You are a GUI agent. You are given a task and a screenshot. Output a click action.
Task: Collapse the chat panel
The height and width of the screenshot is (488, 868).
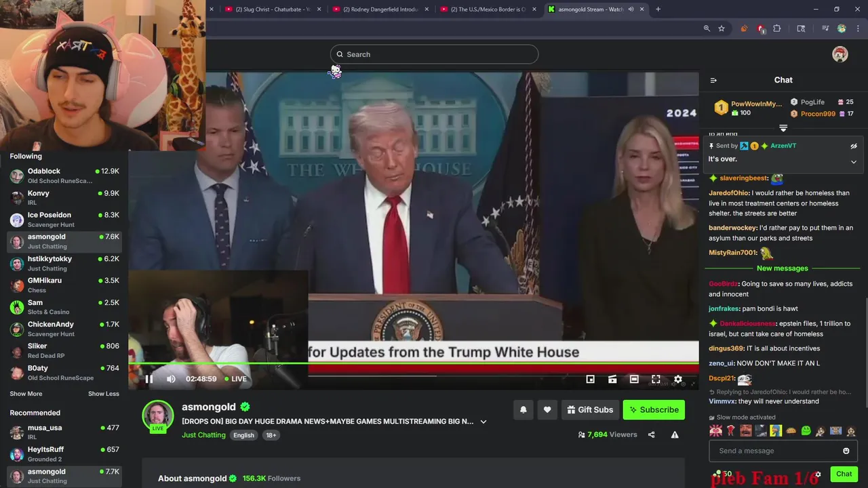tap(713, 80)
